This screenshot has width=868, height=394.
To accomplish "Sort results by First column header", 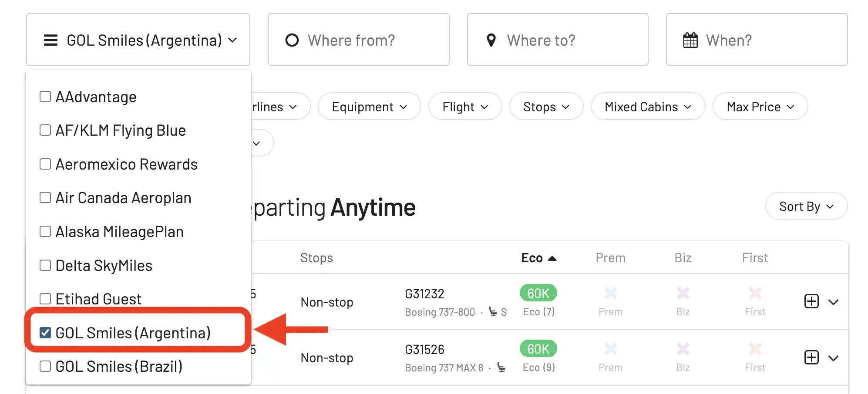I will (755, 258).
